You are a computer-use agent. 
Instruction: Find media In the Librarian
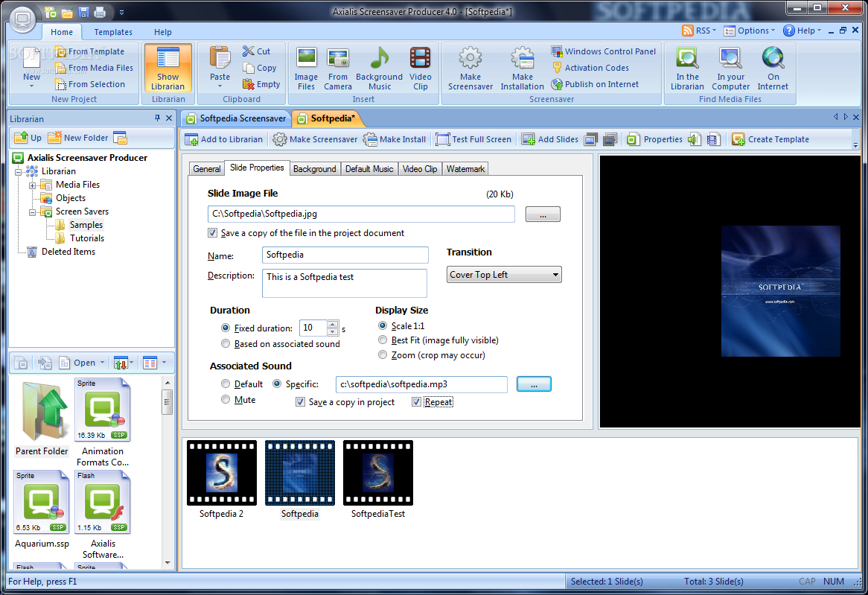(687, 69)
